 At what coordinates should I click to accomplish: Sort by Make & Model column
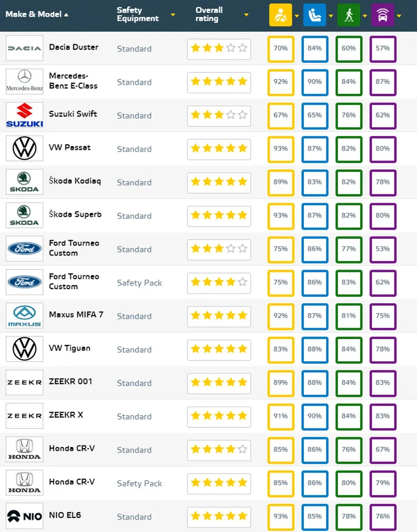[36, 14]
